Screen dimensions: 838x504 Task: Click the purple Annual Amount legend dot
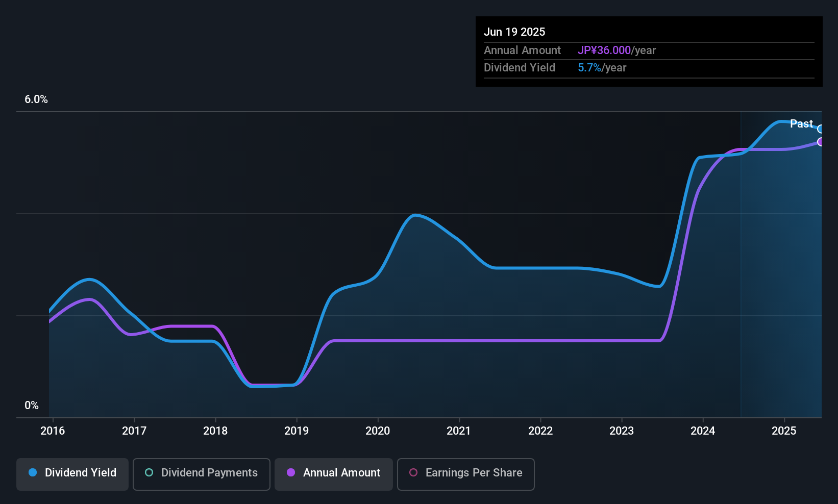click(x=291, y=473)
